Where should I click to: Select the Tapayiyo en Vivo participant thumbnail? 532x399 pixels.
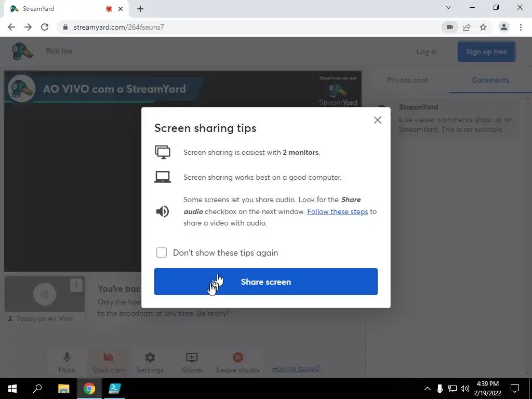(x=45, y=294)
